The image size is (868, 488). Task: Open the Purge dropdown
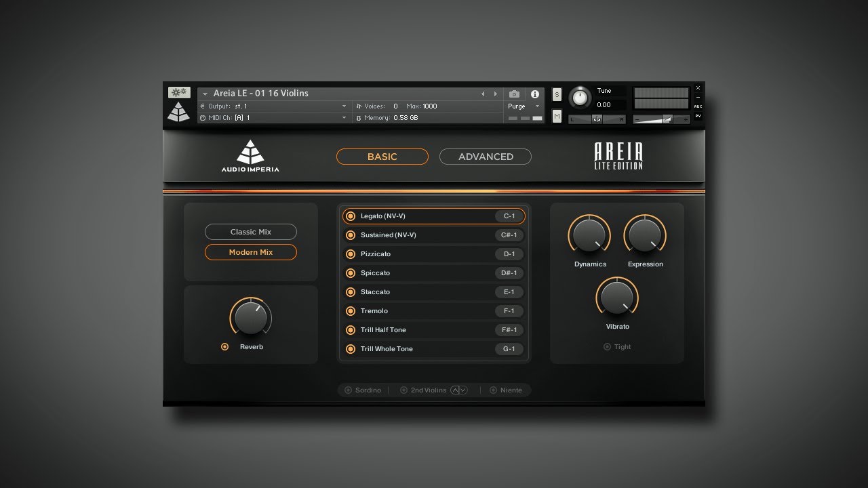click(x=524, y=106)
